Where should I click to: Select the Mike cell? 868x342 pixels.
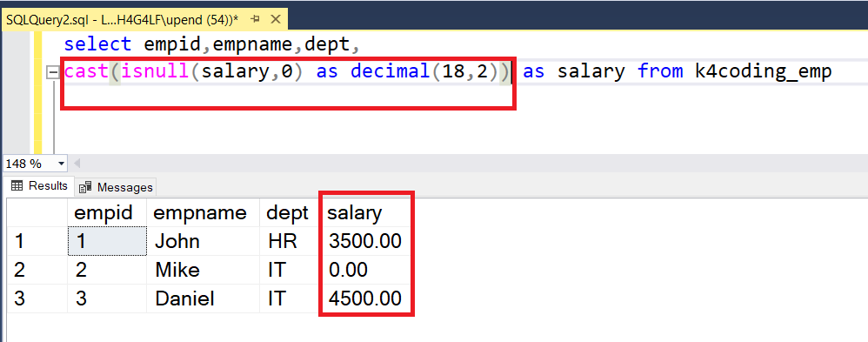click(x=203, y=270)
